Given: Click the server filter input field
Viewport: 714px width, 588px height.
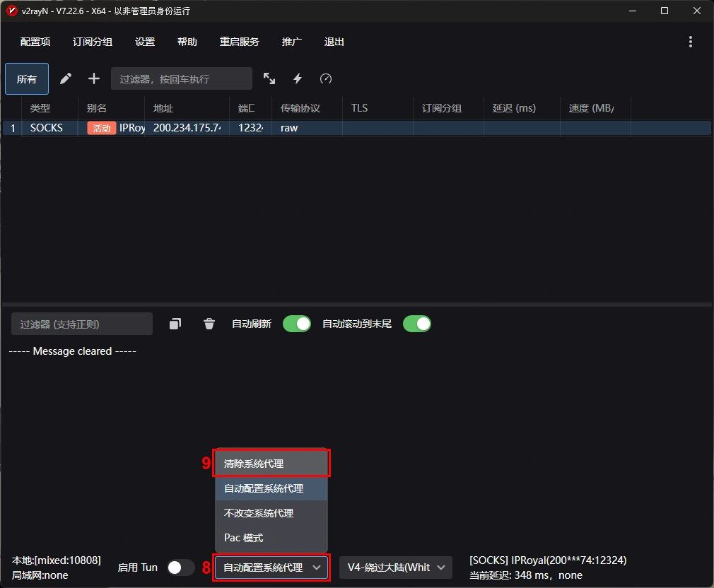Looking at the screenshot, I should point(182,78).
